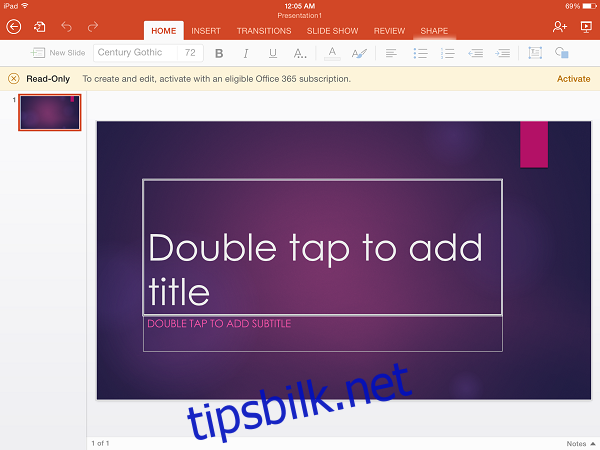Open the shapes gallery icon

(562, 53)
